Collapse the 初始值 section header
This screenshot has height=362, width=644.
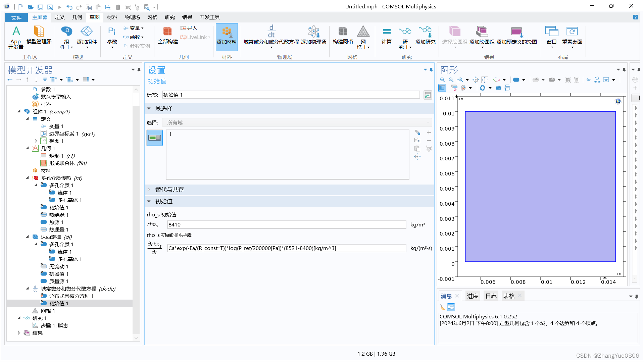149,202
